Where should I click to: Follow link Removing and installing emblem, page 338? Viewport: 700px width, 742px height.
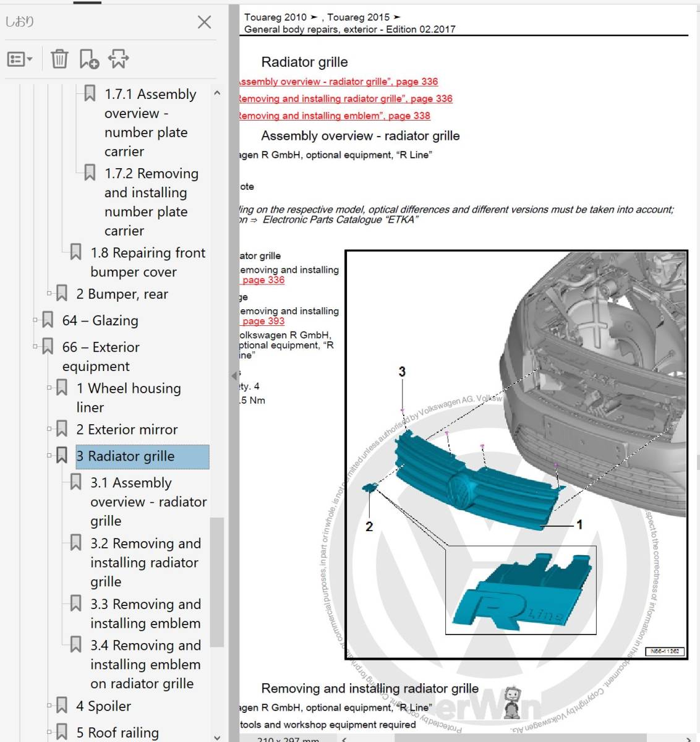[335, 116]
